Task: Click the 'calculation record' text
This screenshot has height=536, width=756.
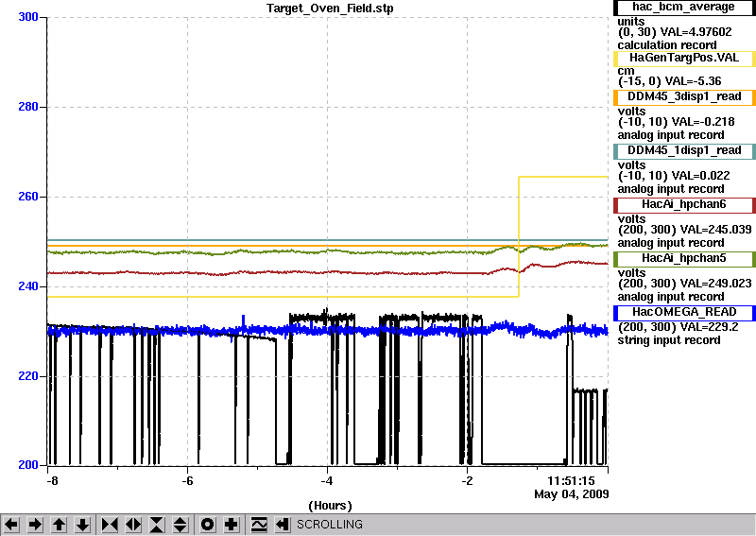Action: click(667, 45)
